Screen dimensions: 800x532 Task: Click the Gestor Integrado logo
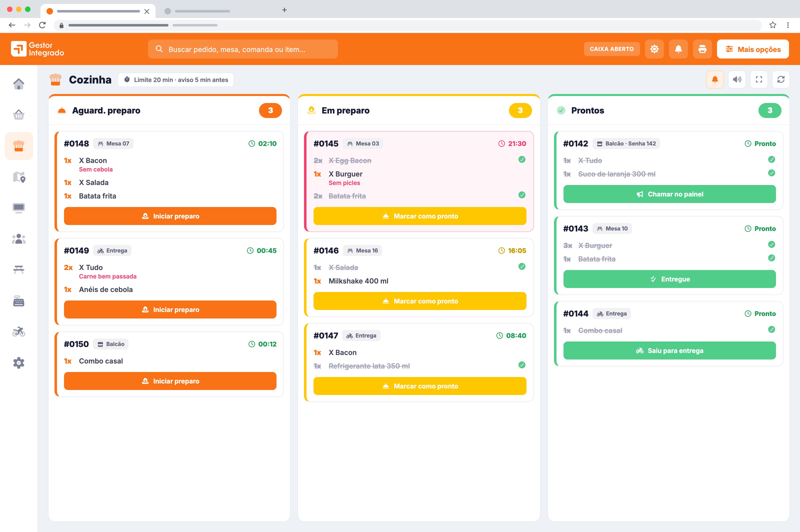tap(38, 49)
